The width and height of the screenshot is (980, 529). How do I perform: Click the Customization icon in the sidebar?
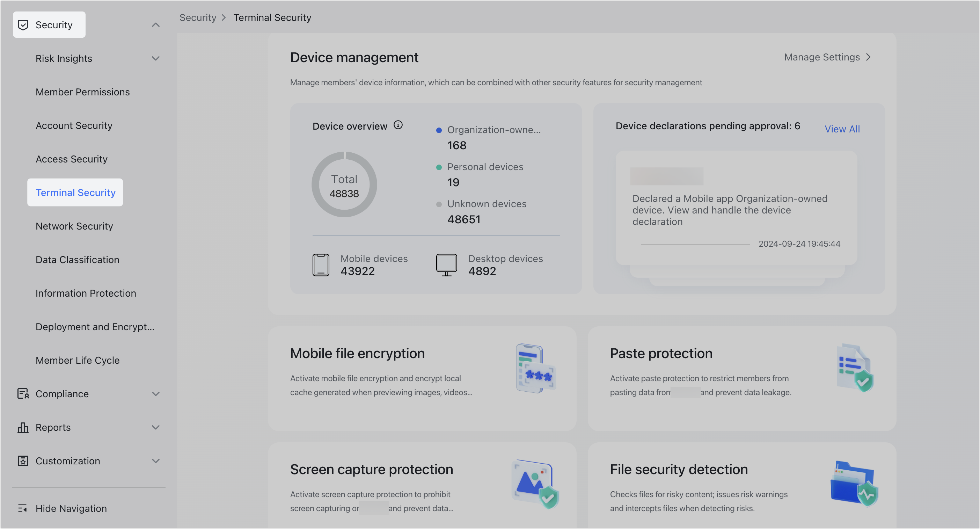(23, 461)
